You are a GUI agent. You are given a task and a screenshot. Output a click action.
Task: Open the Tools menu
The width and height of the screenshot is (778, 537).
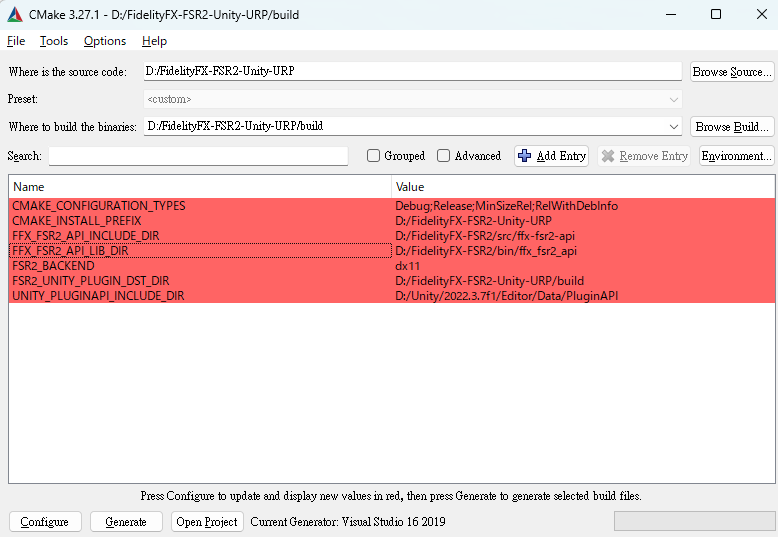54,41
